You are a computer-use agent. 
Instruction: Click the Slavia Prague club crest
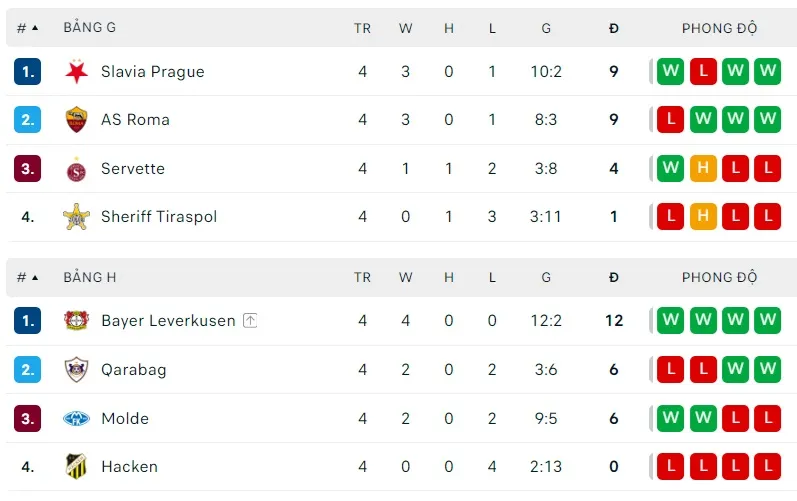pyautogui.click(x=77, y=72)
